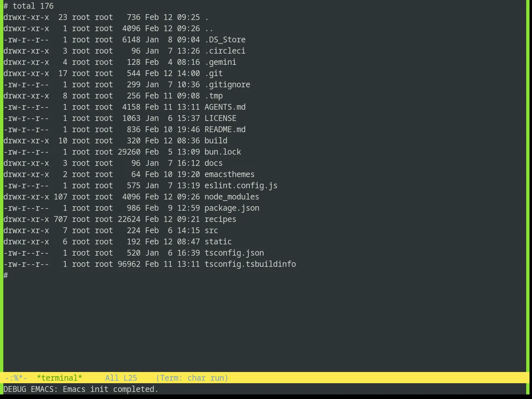Click the size 96962 of tsconfig.tsbuildinfo

click(x=129, y=264)
